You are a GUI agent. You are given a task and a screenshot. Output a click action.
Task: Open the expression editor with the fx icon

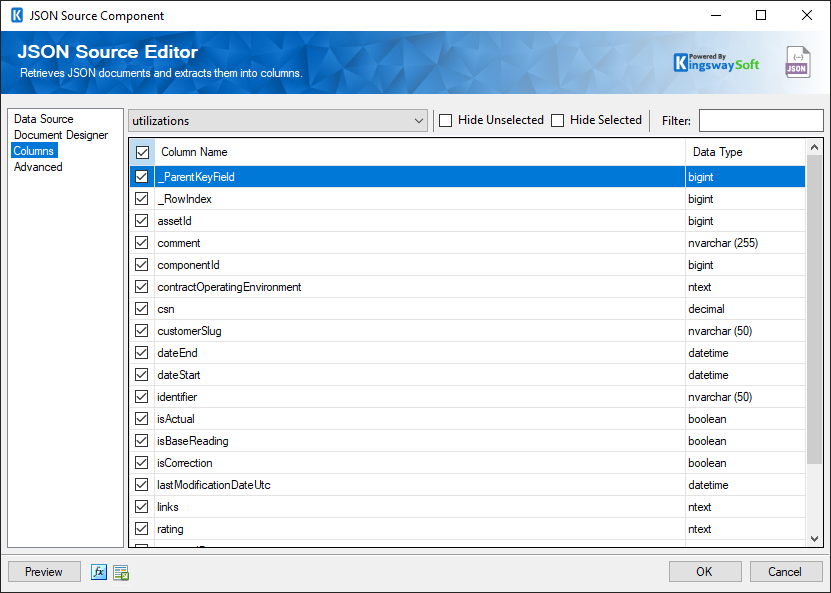[x=98, y=572]
